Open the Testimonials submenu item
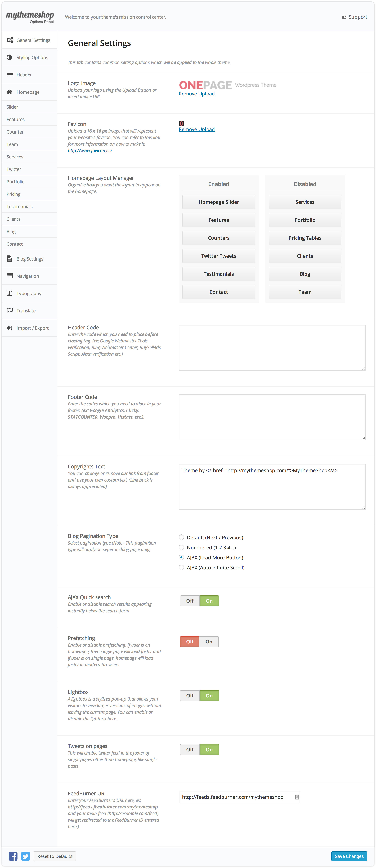 tap(29, 207)
